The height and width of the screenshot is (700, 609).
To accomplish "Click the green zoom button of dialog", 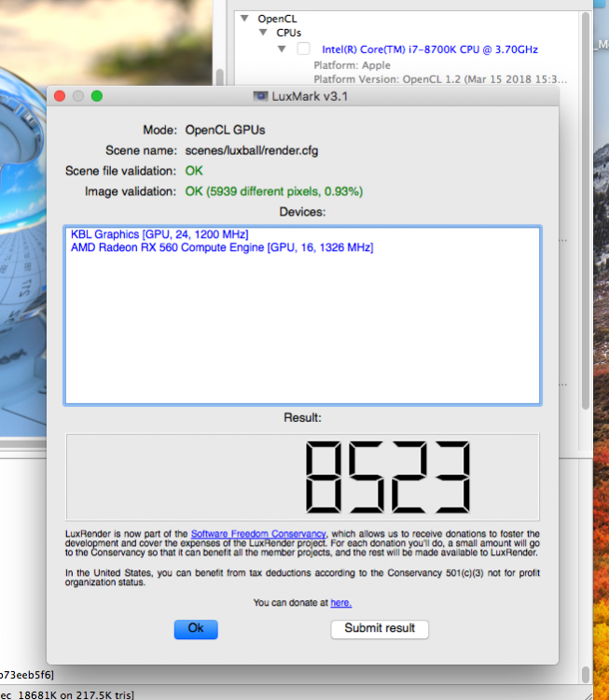I will 97,96.
